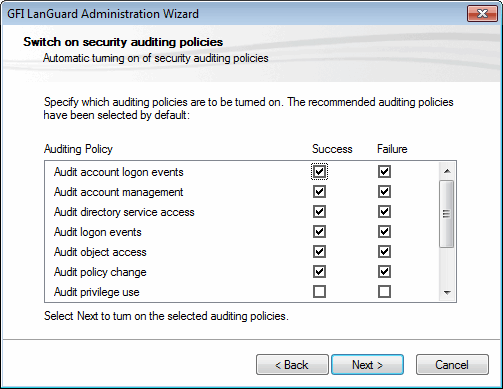
Task: Click the Success column header
Action: point(332,149)
